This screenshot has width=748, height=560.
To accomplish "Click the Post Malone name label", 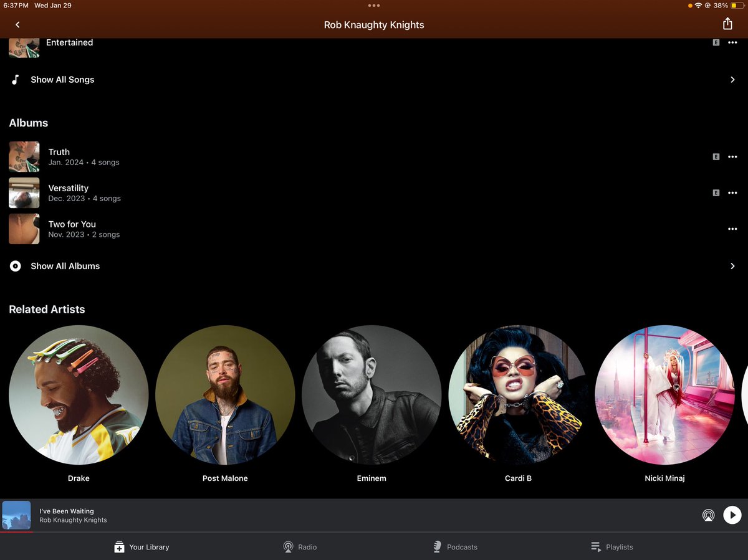I will point(225,478).
